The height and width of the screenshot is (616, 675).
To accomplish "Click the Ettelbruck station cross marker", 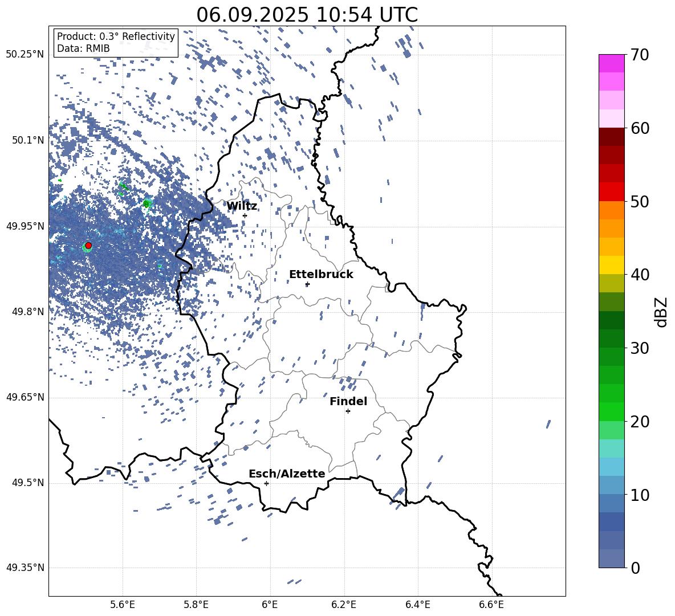I will [307, 284].
